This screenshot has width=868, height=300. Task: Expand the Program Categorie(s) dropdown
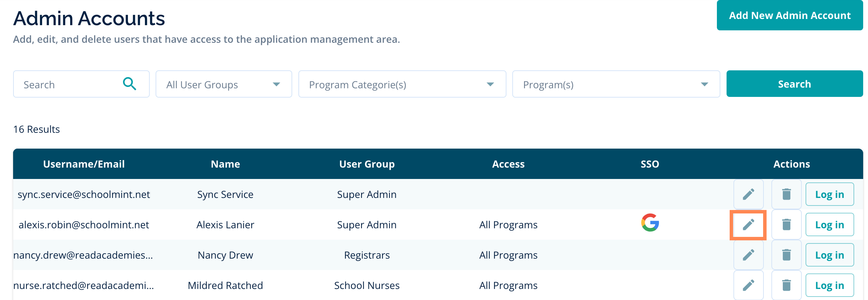click(402, 84)
